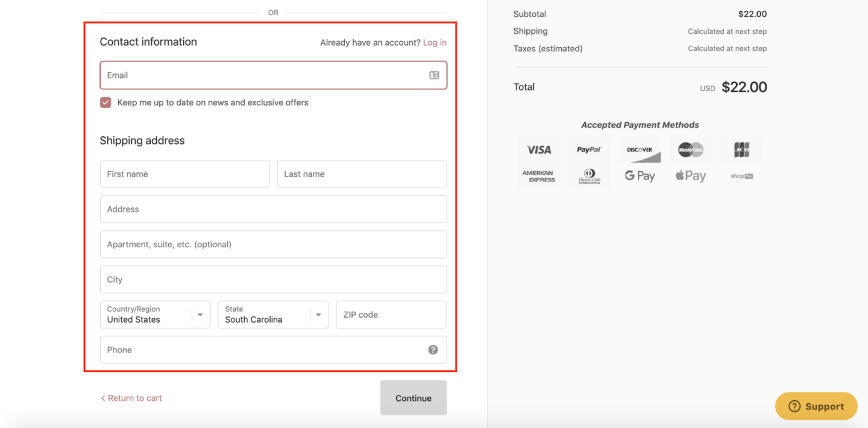Select the Apple Pay payment icon
Image resolution: width=868 pixels, height=428 pixels.
pyautogui.click(x=691, y=175)
